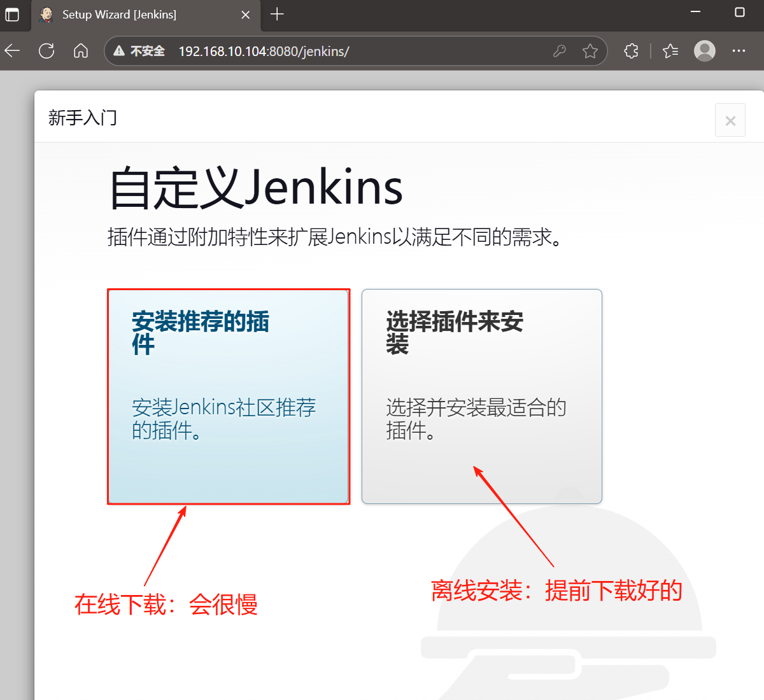Open the user profile avatar
This screenshot has width=764, height=700.
pyautogui.click(x=705, y=51)
